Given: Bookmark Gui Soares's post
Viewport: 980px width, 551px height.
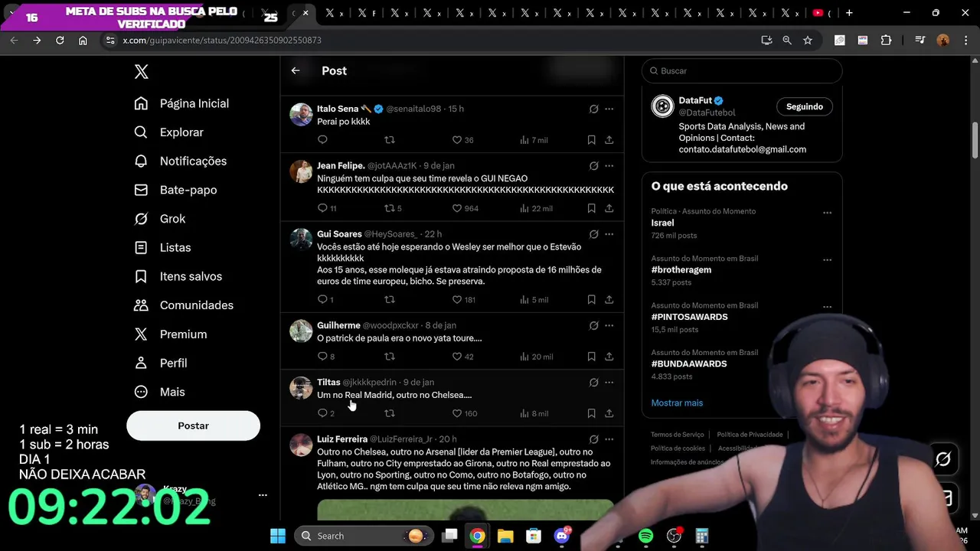Looking at the screenshot, I should tap(591, 300).
